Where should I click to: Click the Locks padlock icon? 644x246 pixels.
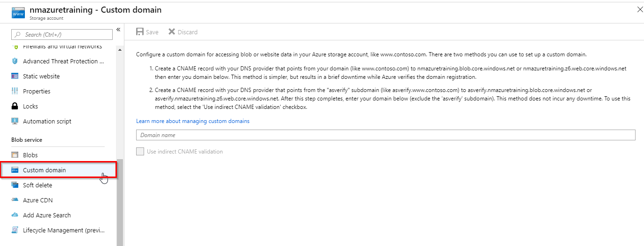(x=15, y=106)
